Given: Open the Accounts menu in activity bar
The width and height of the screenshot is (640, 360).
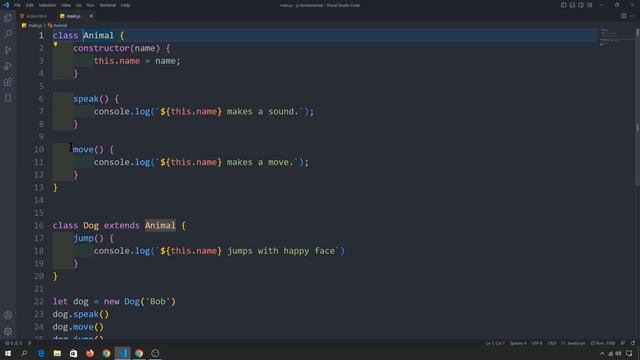Looking at the screenshot, I should [x=8, y=315].
